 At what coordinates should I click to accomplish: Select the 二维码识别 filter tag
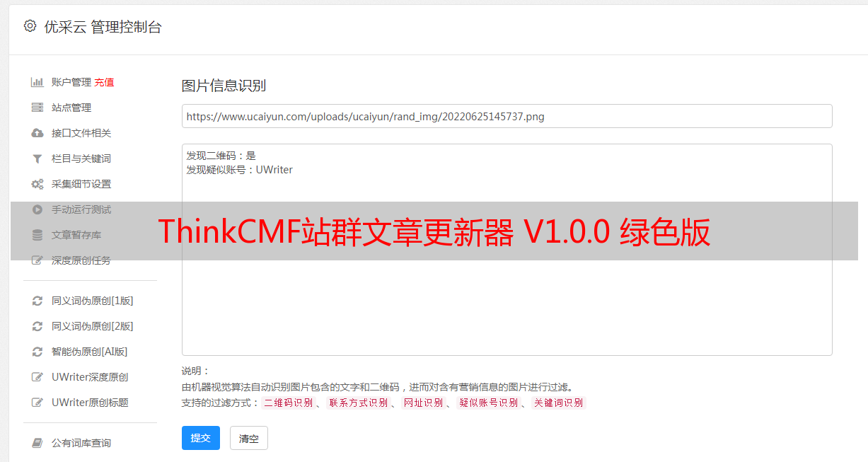point(289,403)
